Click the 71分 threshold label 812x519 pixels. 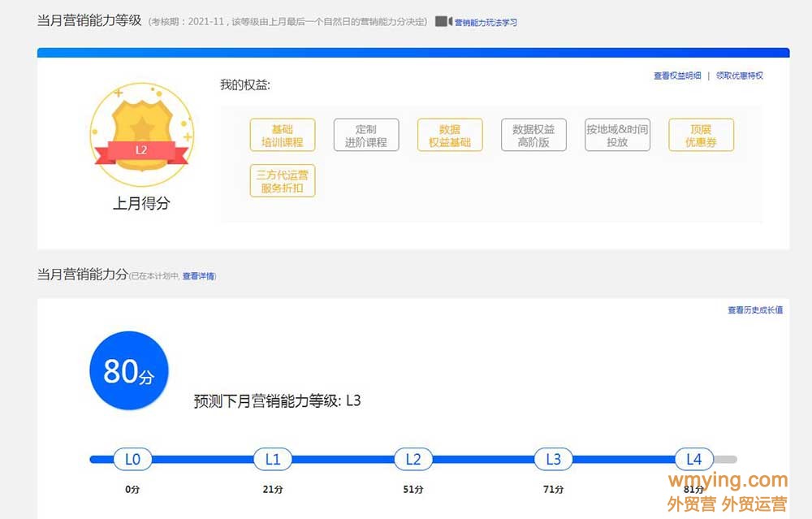[553, 489]
